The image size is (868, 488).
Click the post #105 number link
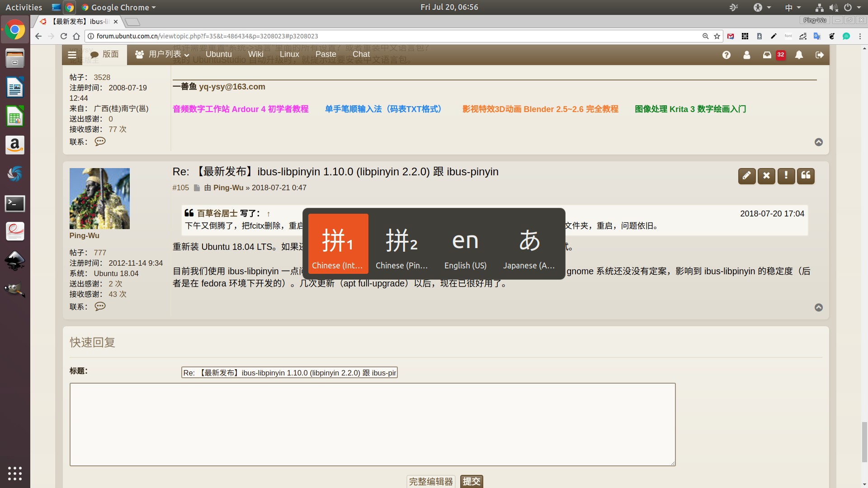[x=180, y=188]
